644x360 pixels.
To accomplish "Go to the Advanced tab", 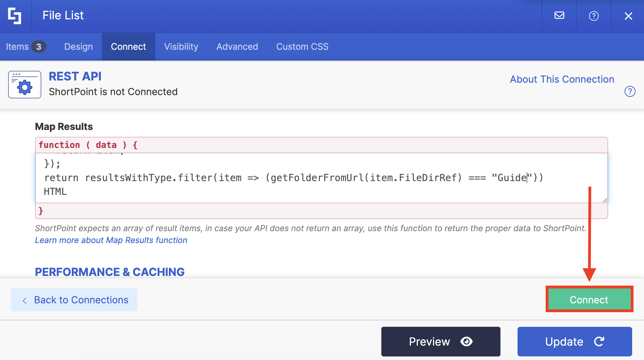I will [x=237, y=47].
